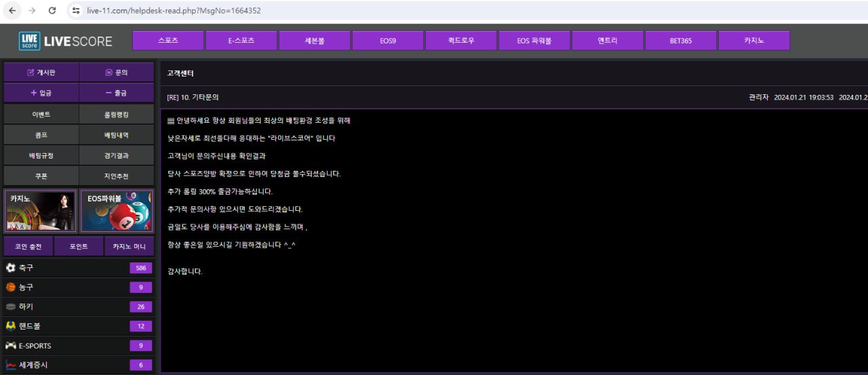Open the 카지노 top menu tab

point(754,41)
